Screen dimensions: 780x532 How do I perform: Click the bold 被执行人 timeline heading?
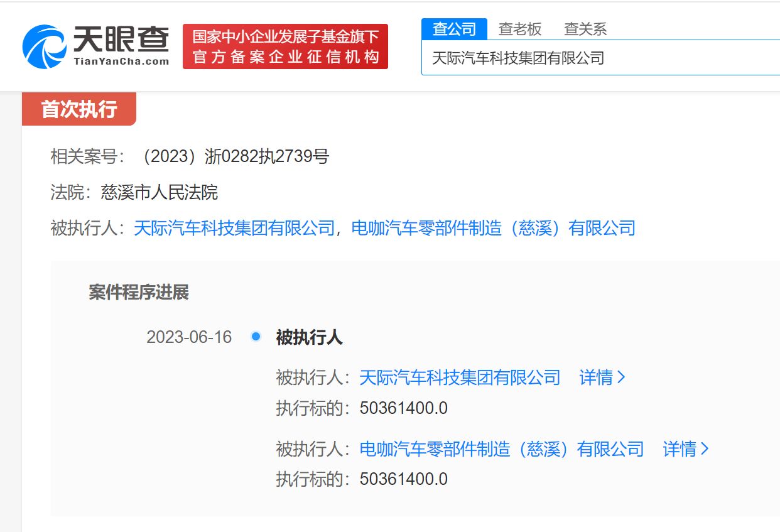point(309,337)
